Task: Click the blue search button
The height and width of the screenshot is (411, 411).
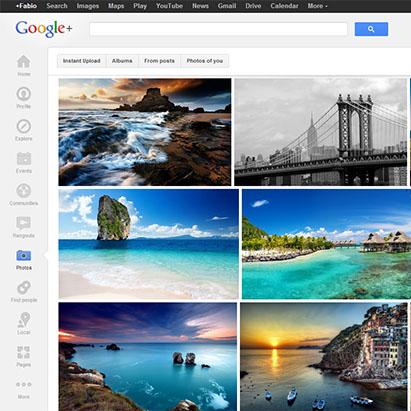Action: click(371, 29)
